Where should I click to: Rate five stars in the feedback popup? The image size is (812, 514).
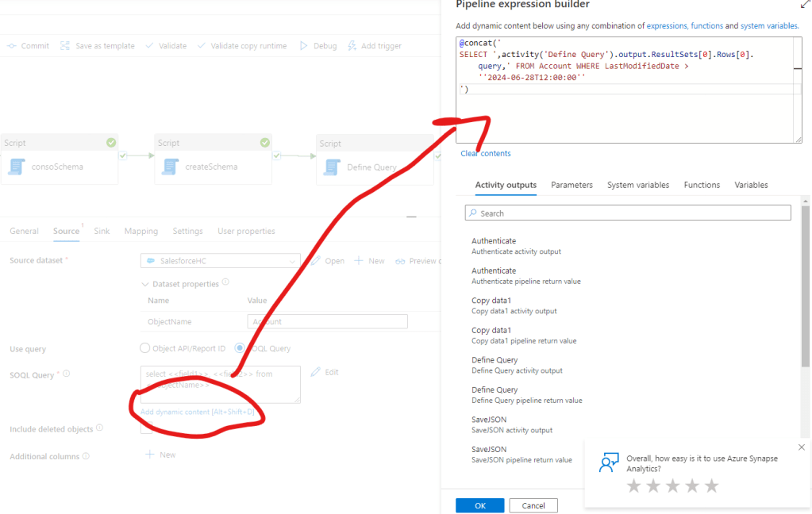(x=711, y=485)
